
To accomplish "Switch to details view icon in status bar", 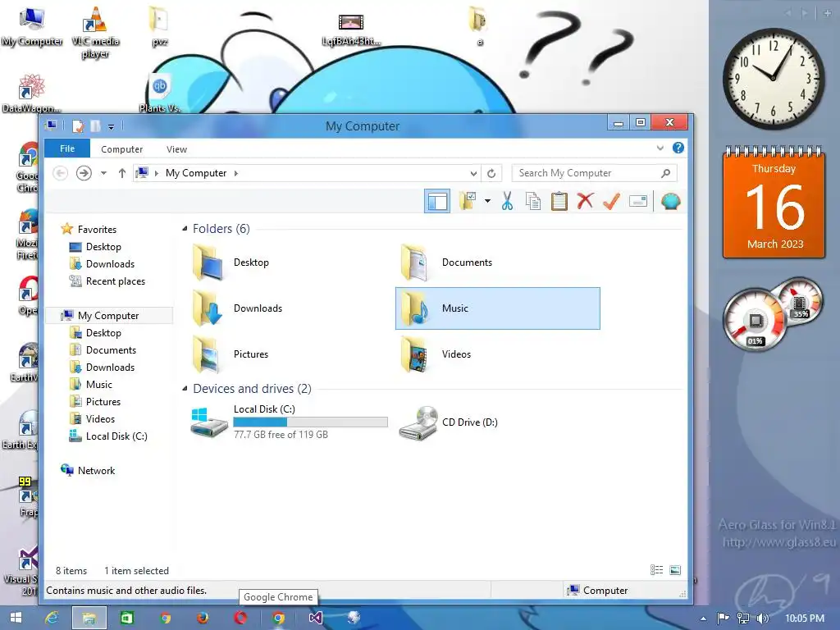I will tap(657, 570).
